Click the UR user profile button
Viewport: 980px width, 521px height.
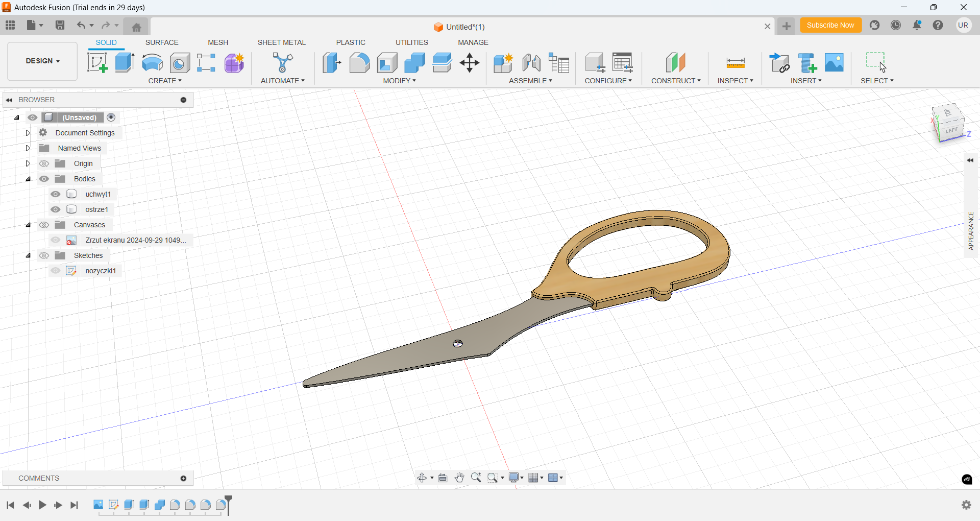pyautogui.click(x=963, y=25)
